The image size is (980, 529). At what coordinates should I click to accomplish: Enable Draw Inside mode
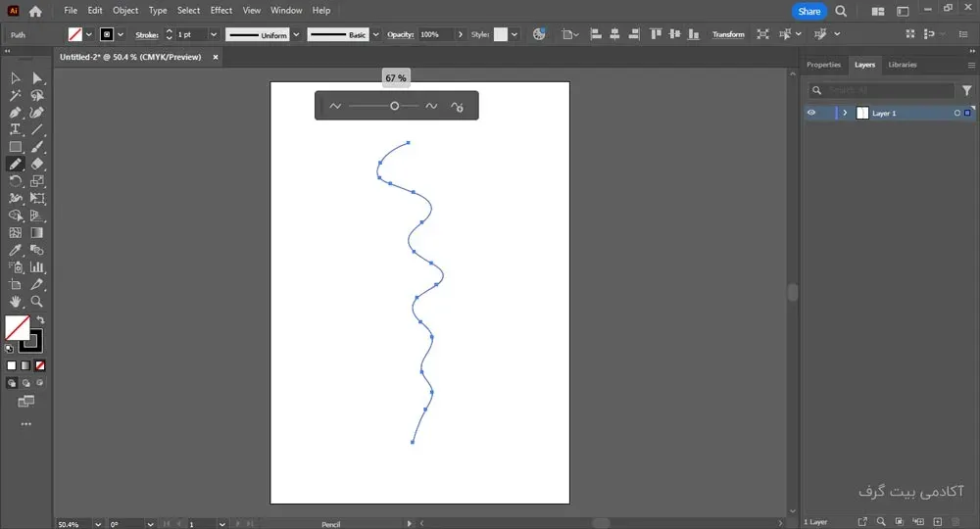(x=40, y=383)
